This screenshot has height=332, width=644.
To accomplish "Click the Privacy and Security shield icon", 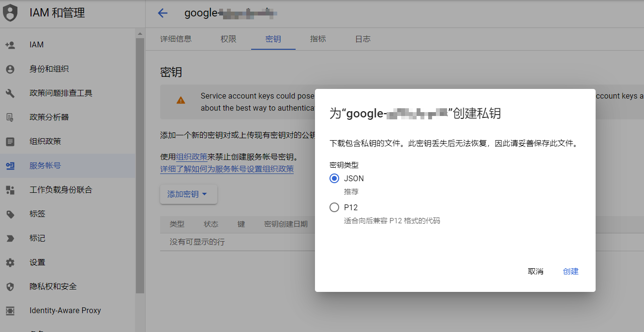I will pyautogui.click(x=10, y=287).
